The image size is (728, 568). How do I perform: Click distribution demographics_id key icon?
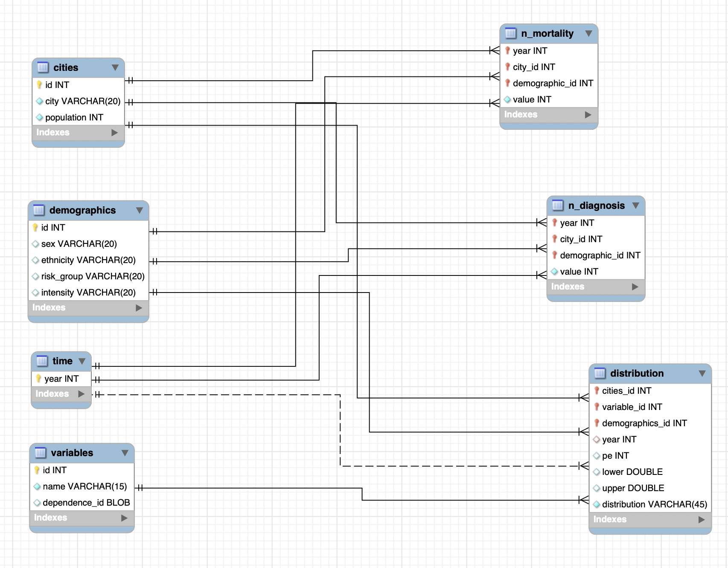pos(597,423)
